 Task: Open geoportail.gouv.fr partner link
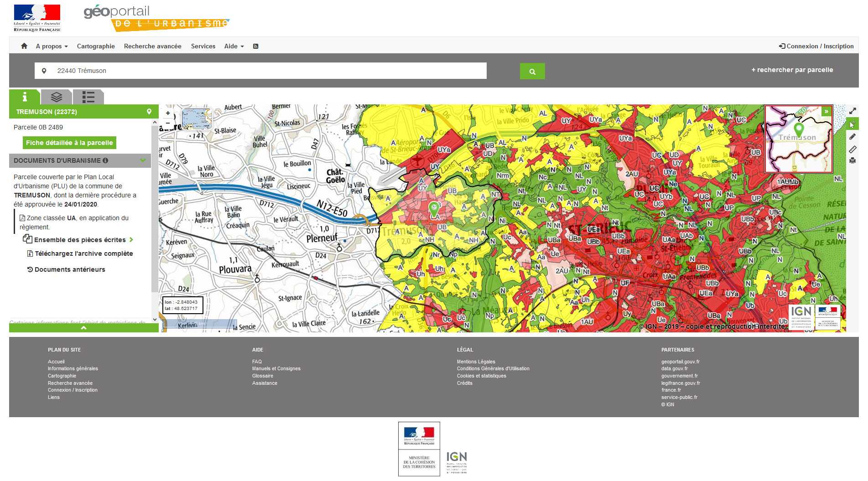pos(680,362)
